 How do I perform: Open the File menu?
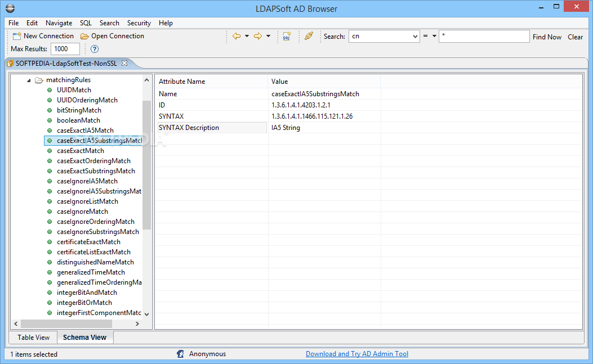point(14,23)
